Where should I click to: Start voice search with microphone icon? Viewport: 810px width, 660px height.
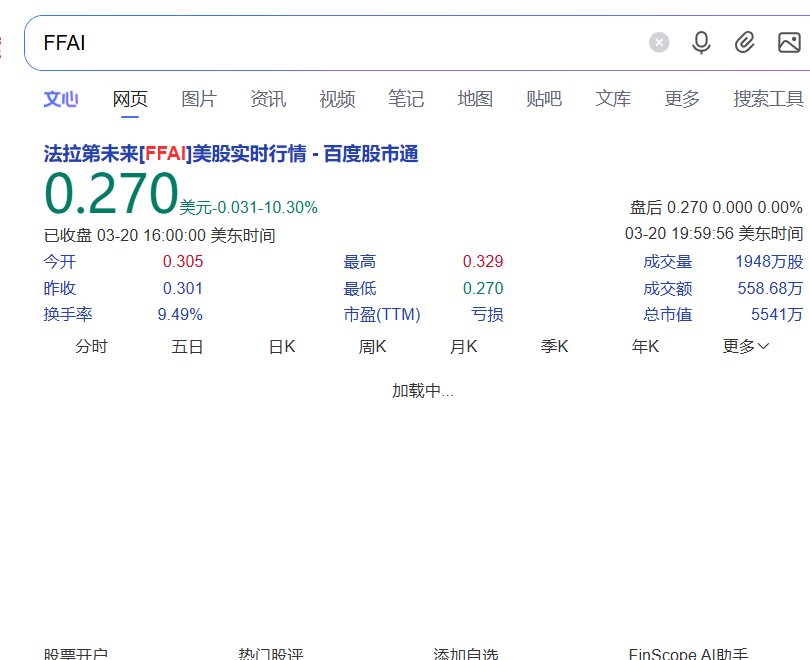click(x=701, y=42)
